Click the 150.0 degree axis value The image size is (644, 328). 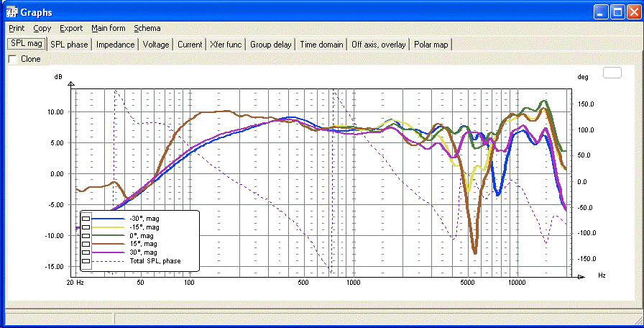[585, 104]
